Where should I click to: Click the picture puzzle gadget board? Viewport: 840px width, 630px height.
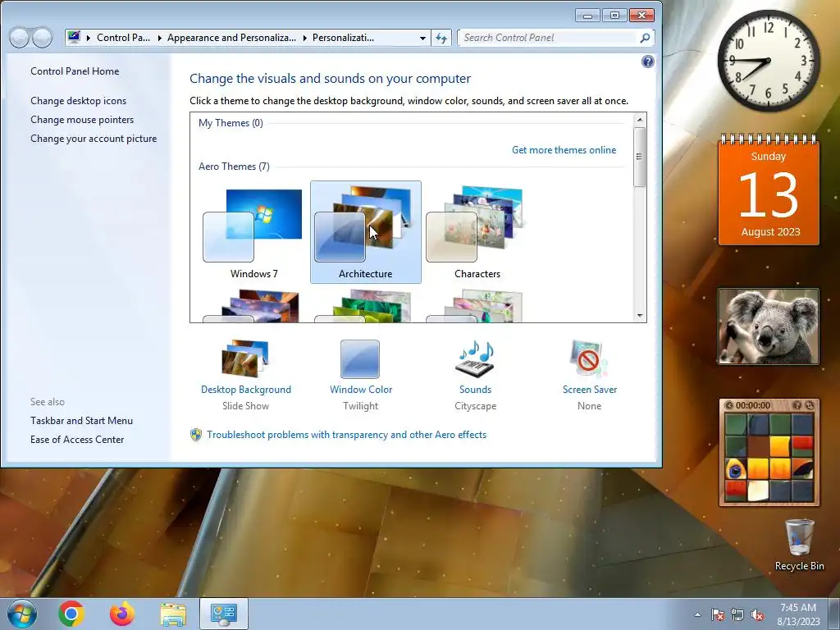coord(769,458)
